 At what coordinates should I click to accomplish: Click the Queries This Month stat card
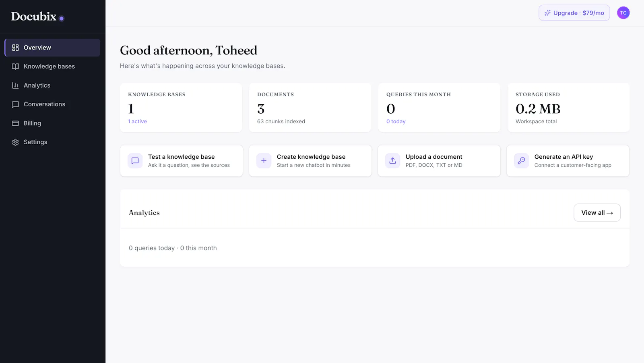[x=439, y=108]
